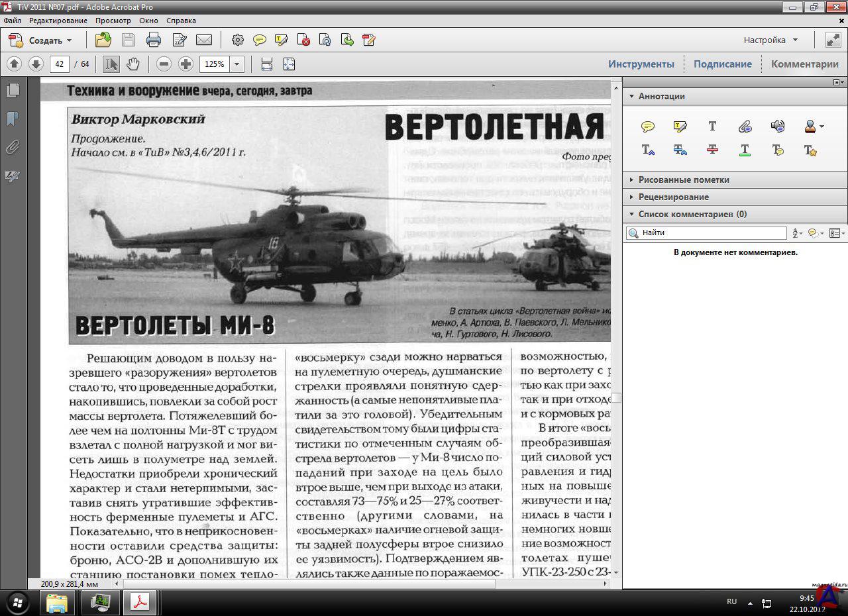Show the Page Thumbnails panel

pos(13,91)
